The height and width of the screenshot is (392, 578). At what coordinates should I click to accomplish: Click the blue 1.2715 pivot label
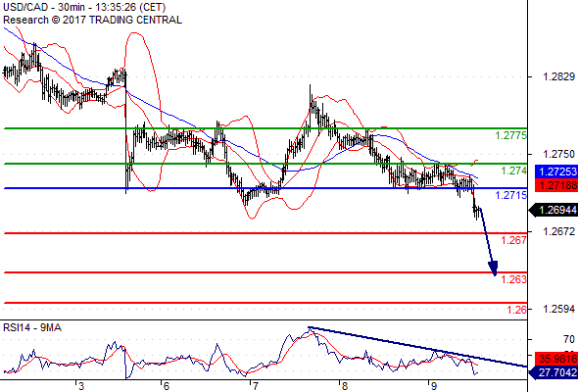(x=511, y=195)
